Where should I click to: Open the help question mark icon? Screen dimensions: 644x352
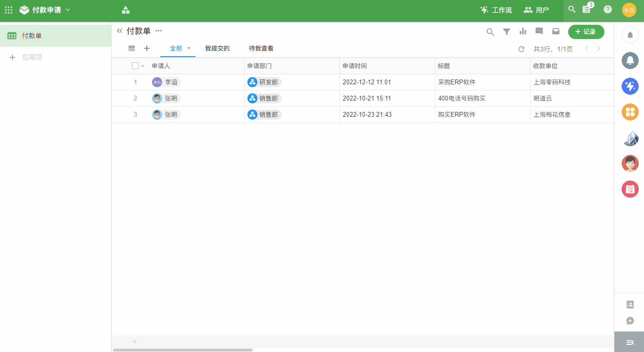[608, 10]
